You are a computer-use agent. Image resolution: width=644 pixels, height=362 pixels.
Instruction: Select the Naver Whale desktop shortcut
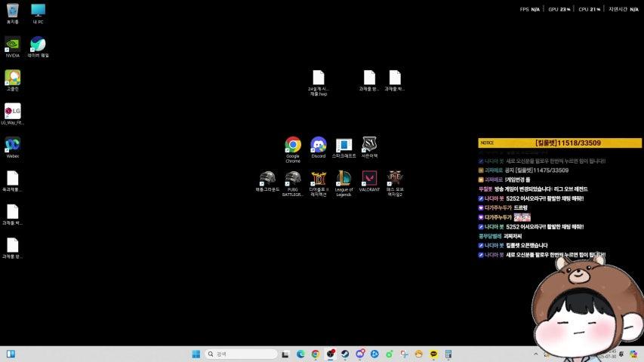click(x=38, y=47)
